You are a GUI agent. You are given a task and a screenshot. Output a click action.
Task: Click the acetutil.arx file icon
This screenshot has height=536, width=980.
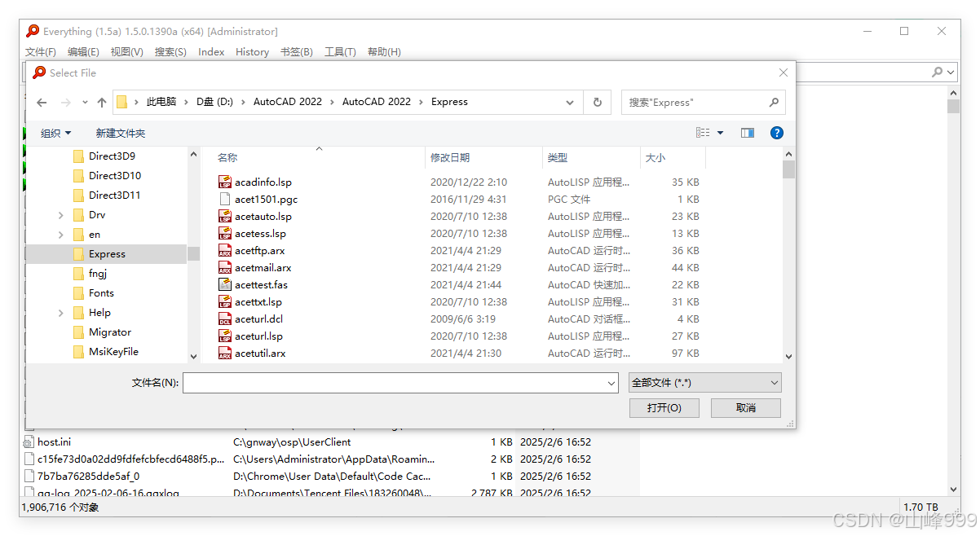click(x=225, y=354)
